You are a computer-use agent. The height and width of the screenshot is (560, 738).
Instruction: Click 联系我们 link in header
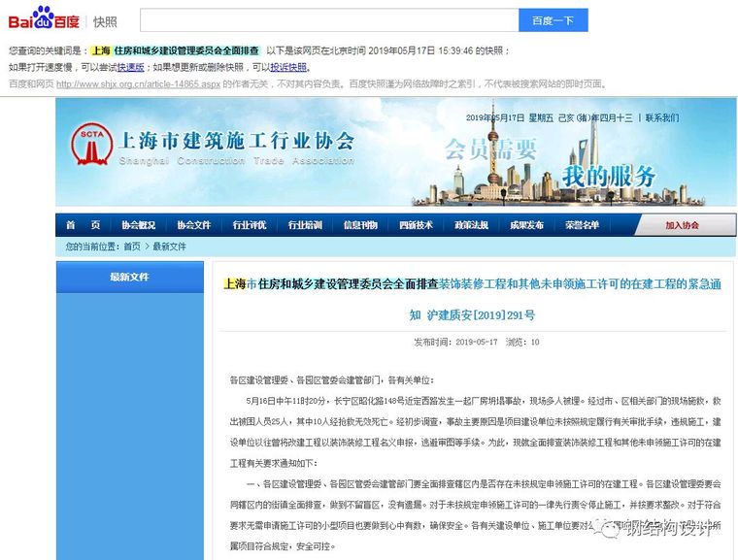coord(661,117)
